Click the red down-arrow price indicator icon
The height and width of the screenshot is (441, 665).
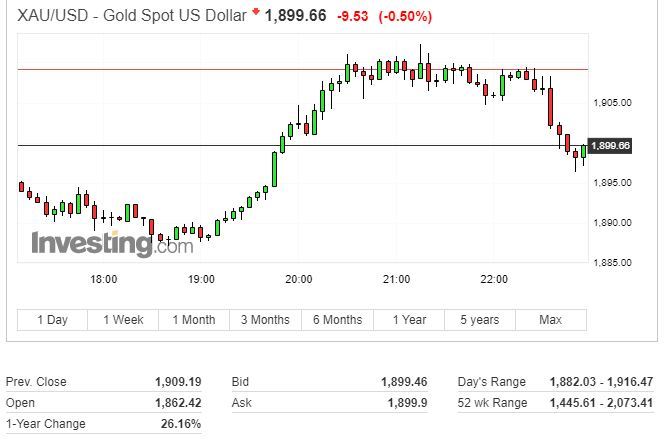[x=256, y=11]
